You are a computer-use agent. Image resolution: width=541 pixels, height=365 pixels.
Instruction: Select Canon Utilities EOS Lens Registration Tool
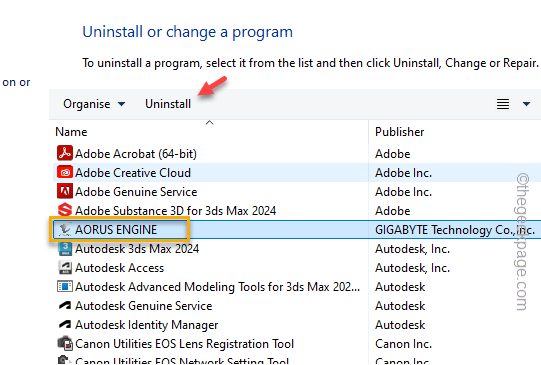pyautogui.click(x=184, y=344)
